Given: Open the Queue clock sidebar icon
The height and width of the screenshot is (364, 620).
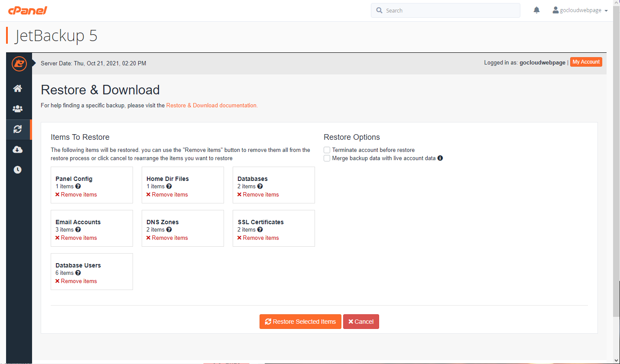Looking at the screenshot, I should [18, 170].
